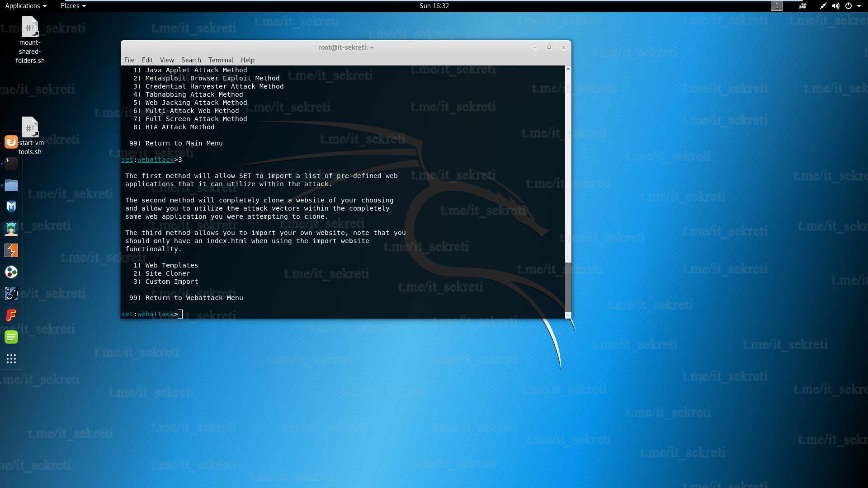This screenshot has width=868, height=488.
Task: Open Firefox from the dock
Action: pos(11,142)
